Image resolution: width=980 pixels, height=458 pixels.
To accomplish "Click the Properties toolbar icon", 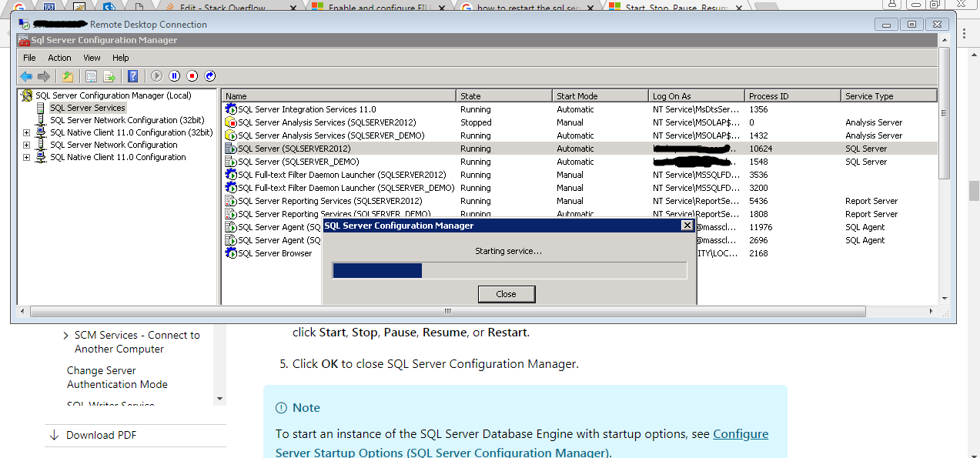I will [x=91, y=76].
